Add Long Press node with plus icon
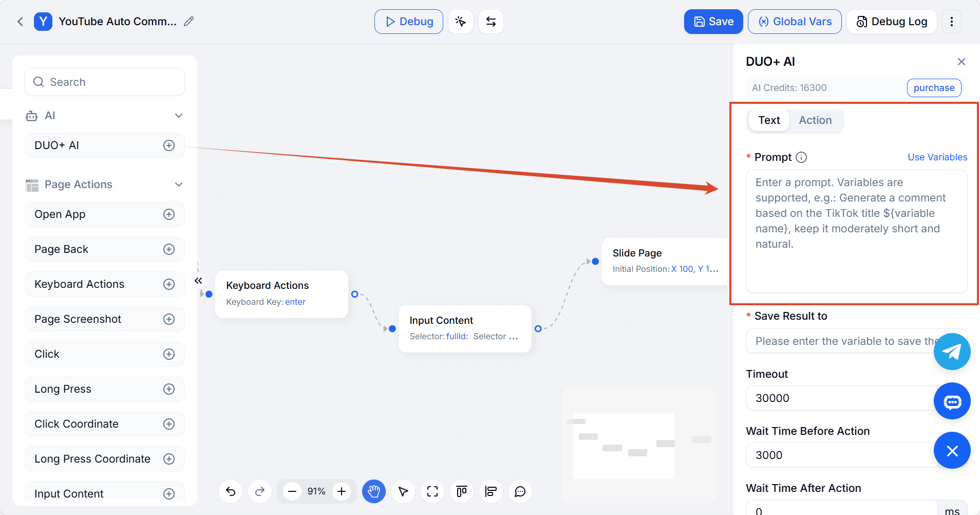 pos(169,389)
